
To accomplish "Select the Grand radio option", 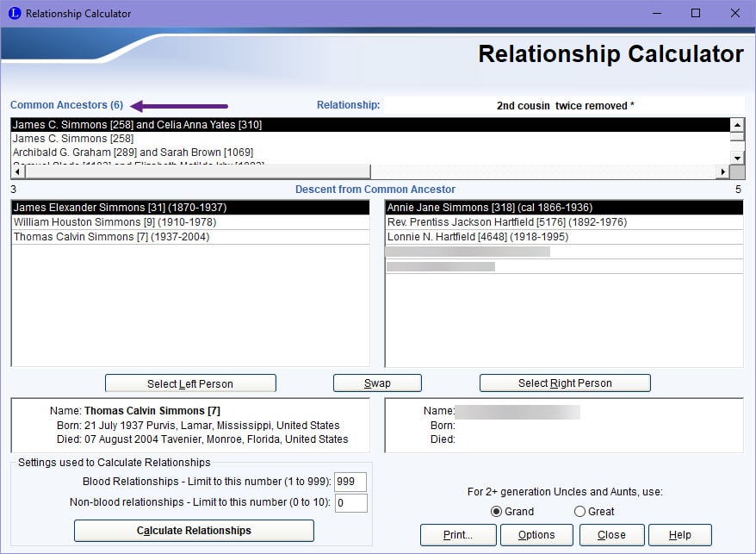I will [496, 511].
